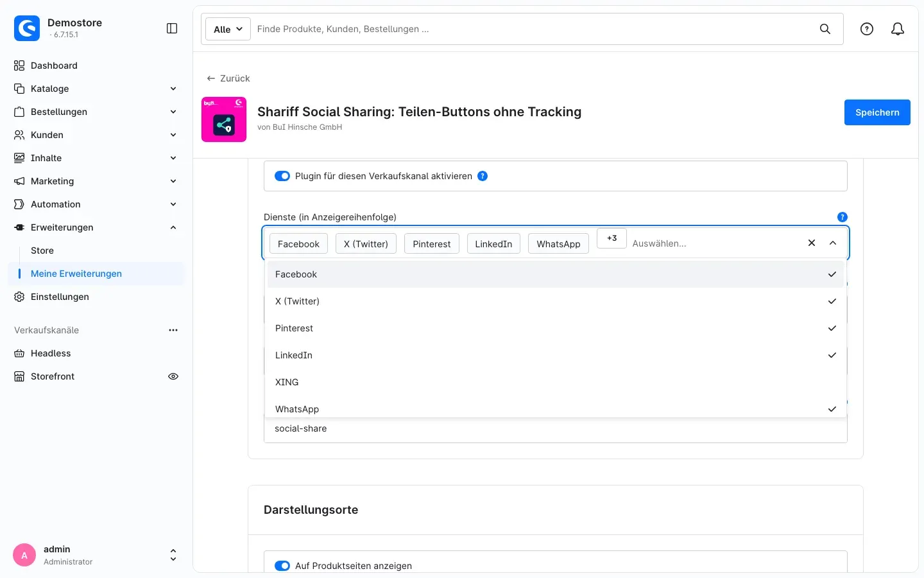Viewport: 924px width, 578px height.
Task: Collapse the sidebar with the panel icon
Action: 172,28
